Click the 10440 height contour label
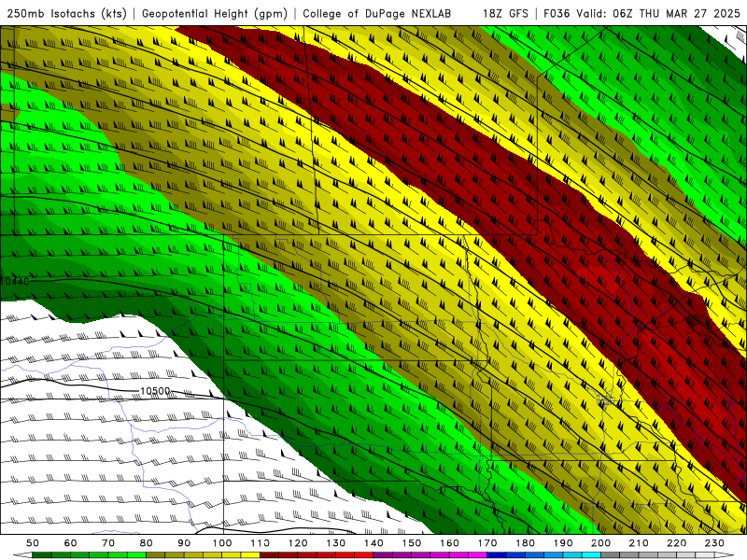Image resolution: width=747 pixels, height=560 pixels. click(x=14, y=282)
